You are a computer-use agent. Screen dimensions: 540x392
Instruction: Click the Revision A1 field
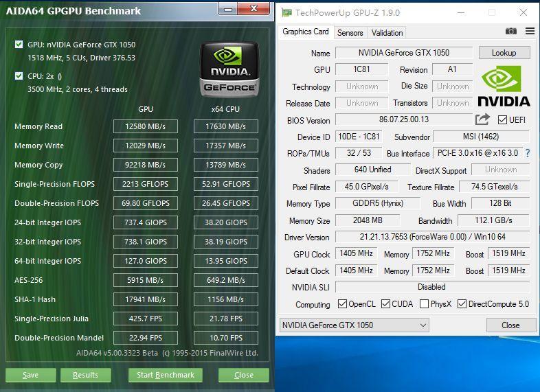pyautogui.click(x=453, y=69)
